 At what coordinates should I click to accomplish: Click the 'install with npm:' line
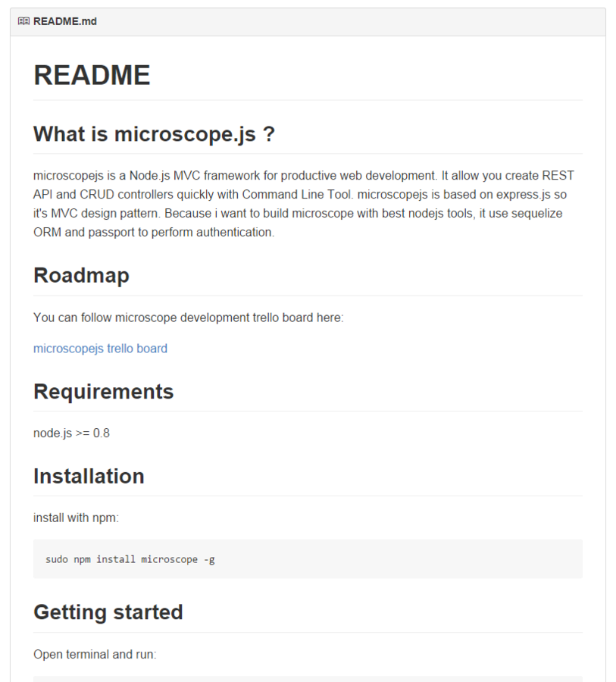tap(76, 518)
